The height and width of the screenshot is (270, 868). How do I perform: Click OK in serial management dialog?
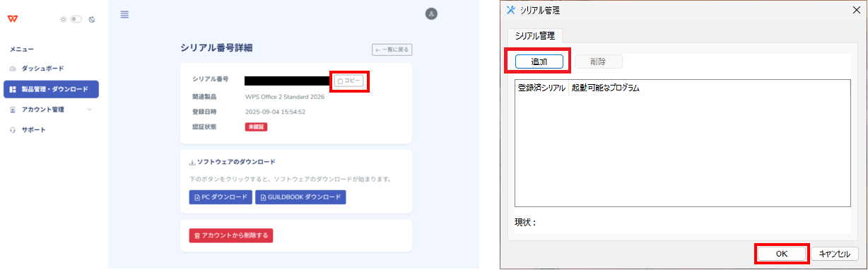click(x=781, y=253)
